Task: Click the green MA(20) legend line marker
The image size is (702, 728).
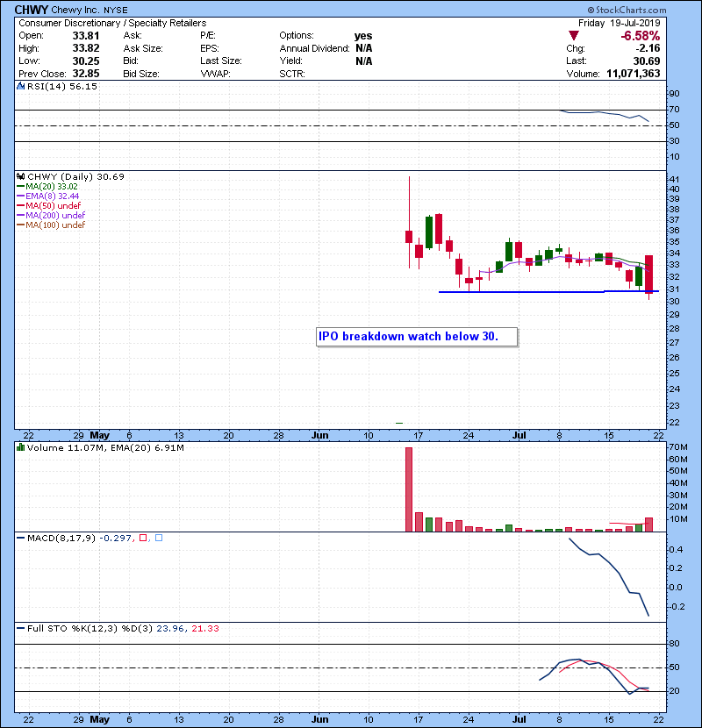Action: point(20,187)
